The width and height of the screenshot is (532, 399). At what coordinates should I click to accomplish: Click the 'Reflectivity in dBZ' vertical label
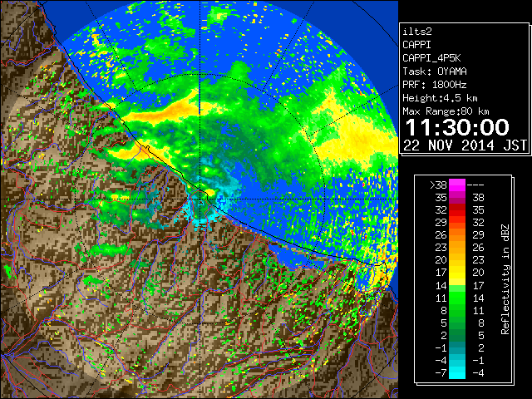(x=505, y=279)
